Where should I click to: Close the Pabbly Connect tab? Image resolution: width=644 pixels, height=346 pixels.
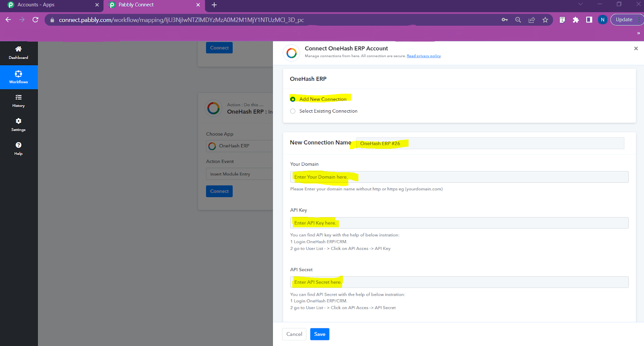click(x=198, y=5)
